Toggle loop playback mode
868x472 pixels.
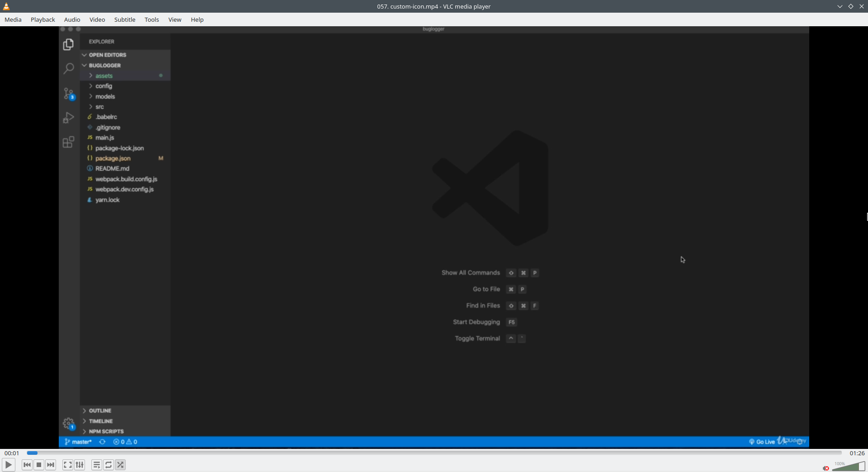[108, 465]
